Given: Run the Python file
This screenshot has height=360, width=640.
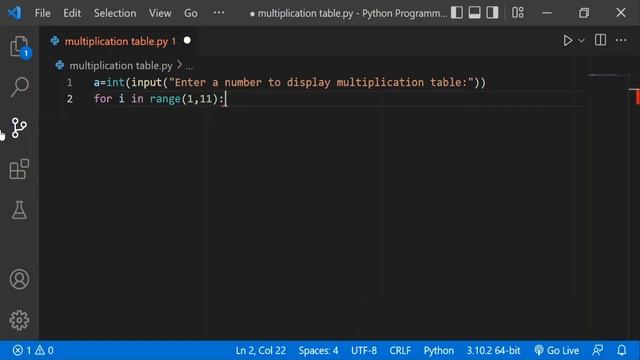Looking at the screenshot, I should point(567,40).
